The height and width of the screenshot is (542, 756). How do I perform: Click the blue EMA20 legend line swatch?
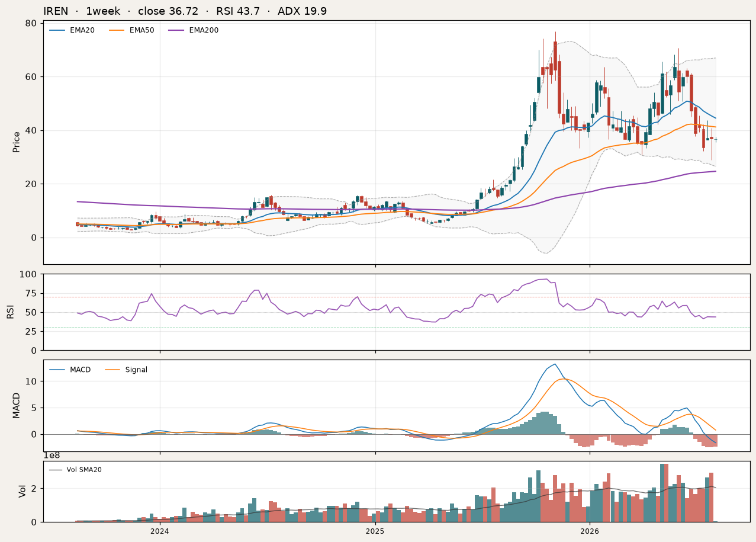(x=57, y=30)
